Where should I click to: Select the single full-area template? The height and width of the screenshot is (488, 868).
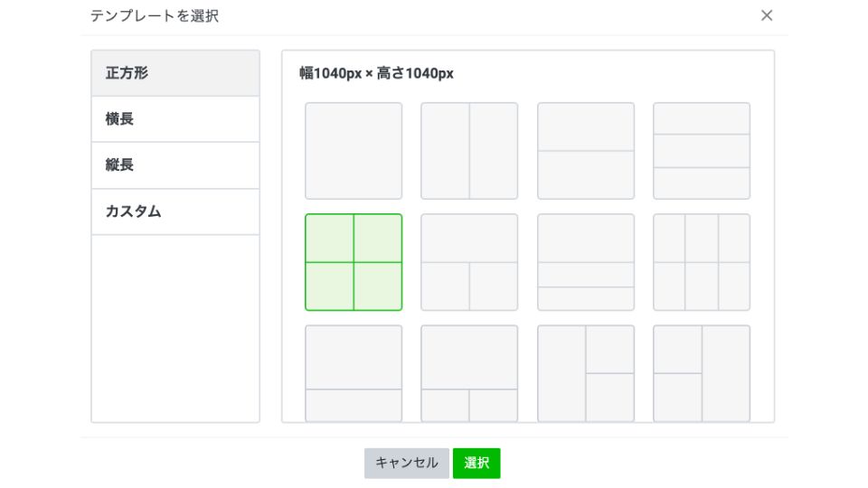click(354, 151)
